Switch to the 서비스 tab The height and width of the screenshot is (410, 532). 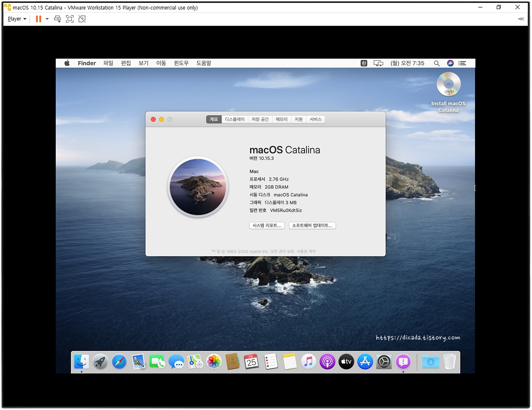pos(316,119)
